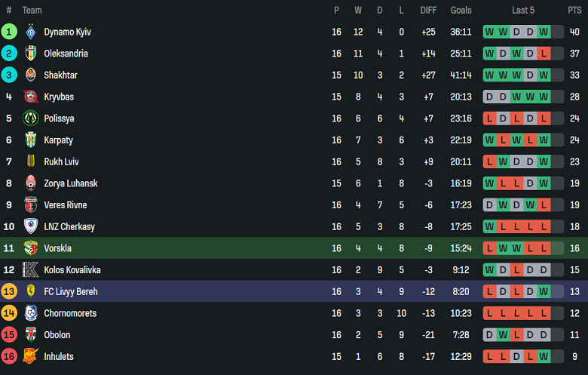
Task: Select the Rukh Lviv striped logo
Action: [31, 161]
